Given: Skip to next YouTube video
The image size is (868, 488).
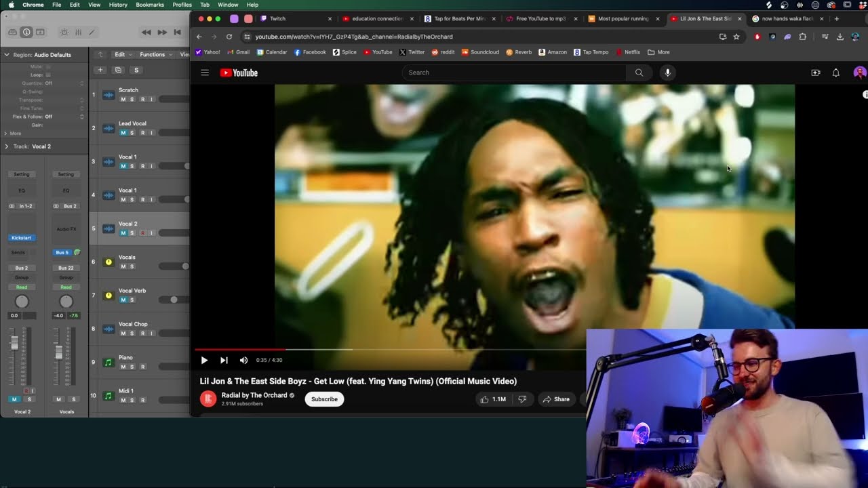Looking at the screenshot, I should point(224,361).
